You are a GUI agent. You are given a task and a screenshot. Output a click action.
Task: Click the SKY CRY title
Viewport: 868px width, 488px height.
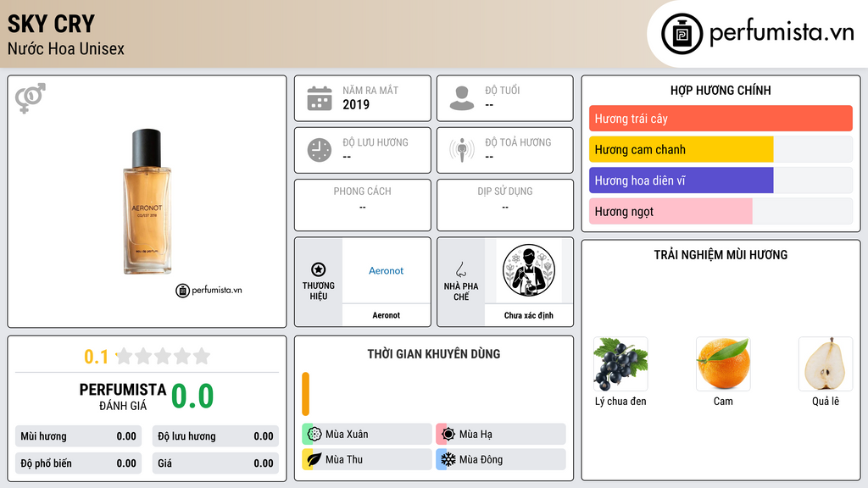(51, 24)
